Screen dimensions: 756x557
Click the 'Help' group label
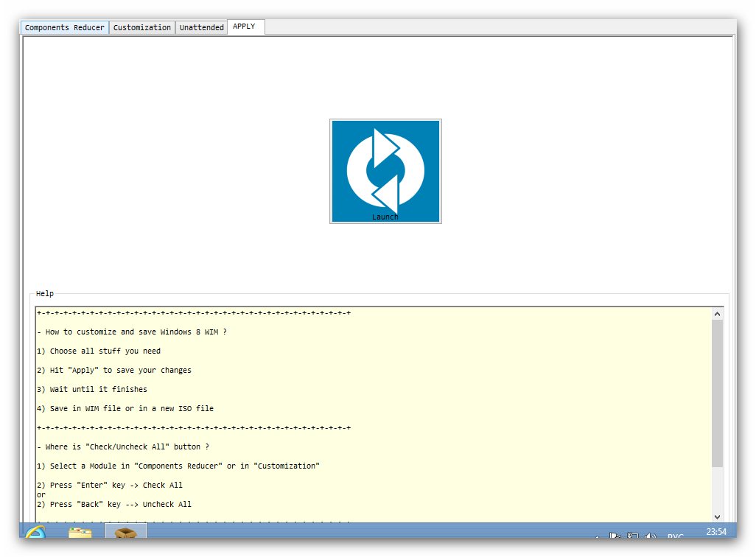tap(45, 293)
